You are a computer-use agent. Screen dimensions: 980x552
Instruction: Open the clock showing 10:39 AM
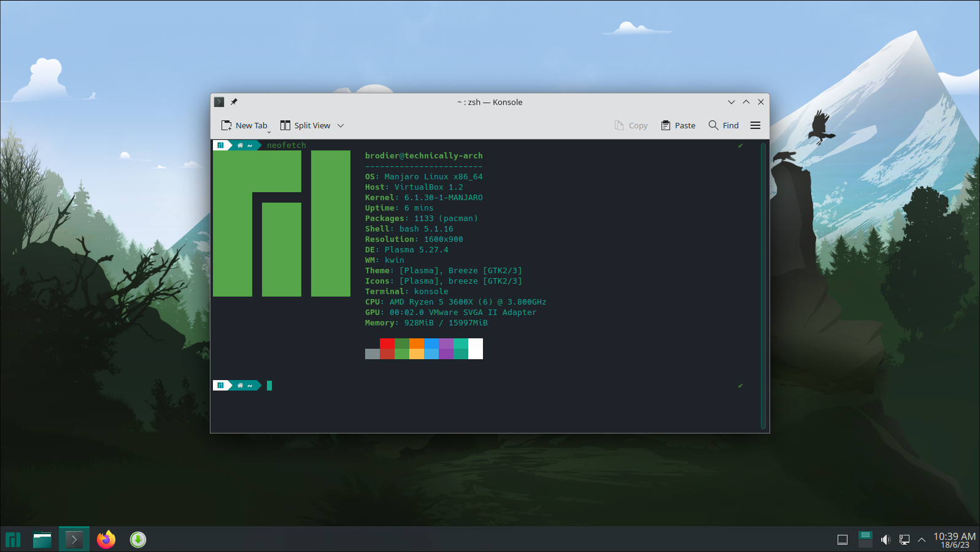coord(954,540)
